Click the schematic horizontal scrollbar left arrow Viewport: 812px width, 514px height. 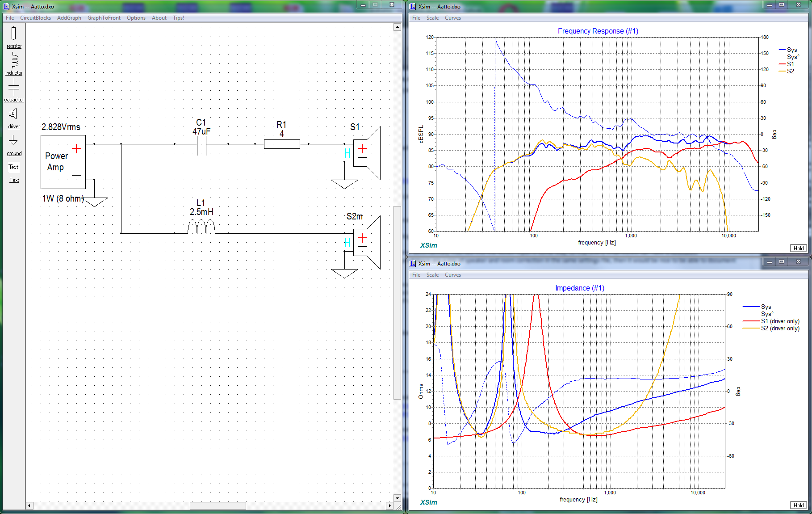tap(29, 506)
